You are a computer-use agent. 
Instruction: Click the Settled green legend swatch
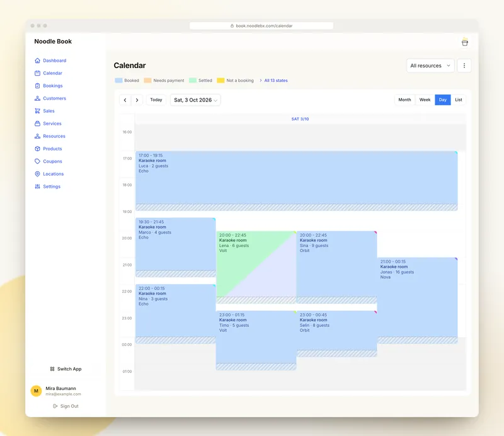click(193, 81)
